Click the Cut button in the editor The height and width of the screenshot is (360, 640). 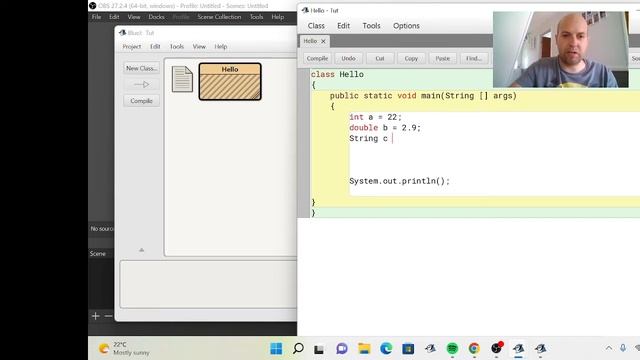380,58
